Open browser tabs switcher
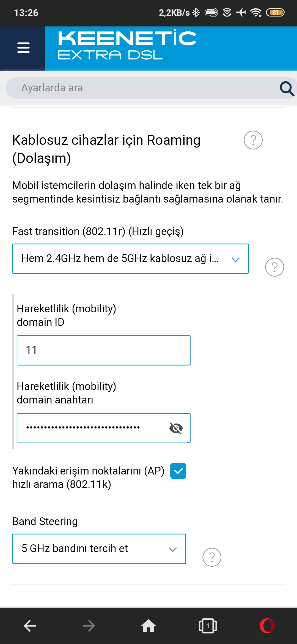The image size is (297, 644). (x=208, y=626)
